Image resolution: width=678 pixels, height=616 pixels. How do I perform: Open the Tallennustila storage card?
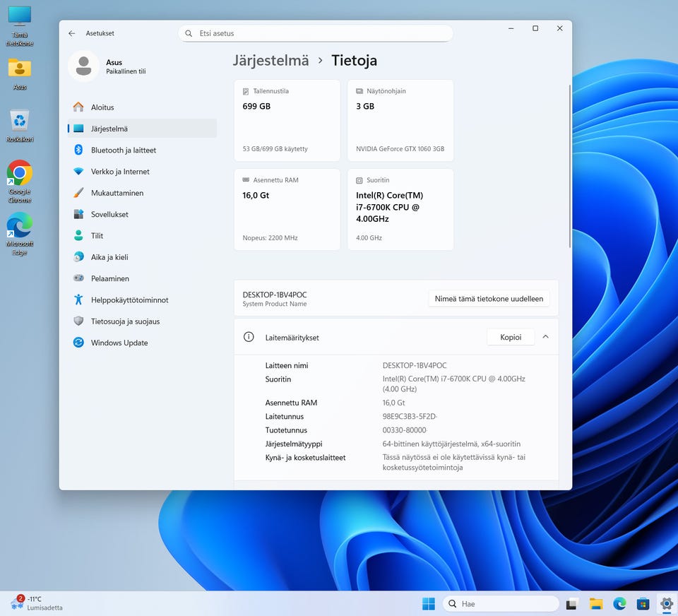287,121
